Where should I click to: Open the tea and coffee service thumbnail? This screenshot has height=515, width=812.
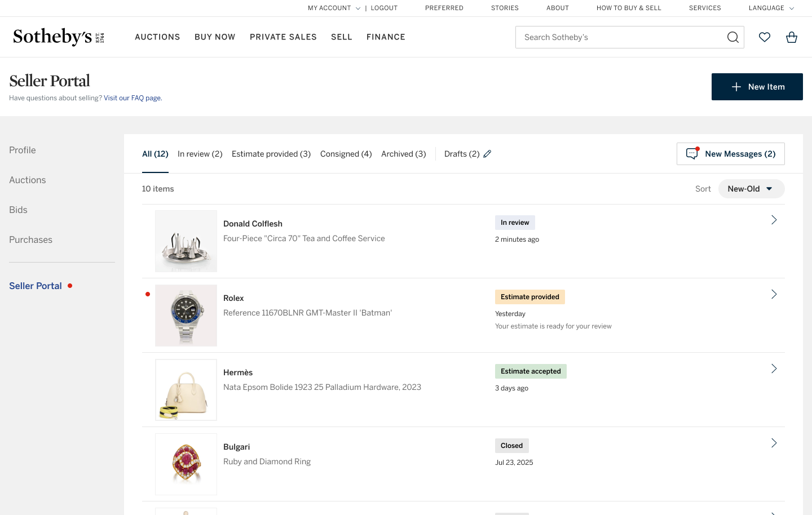186,241
